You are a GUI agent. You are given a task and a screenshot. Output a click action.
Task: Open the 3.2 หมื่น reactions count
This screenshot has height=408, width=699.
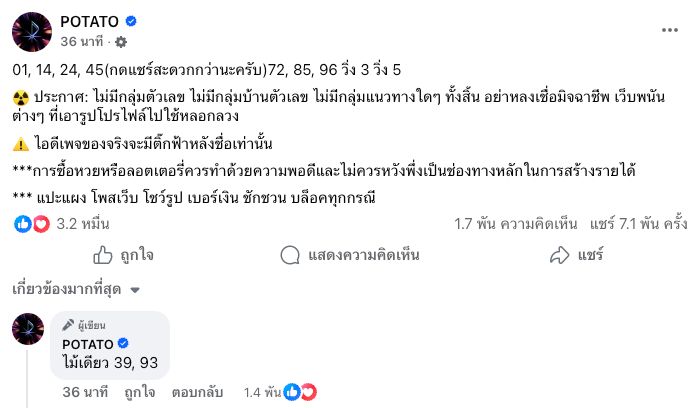[x=81, y=224]
